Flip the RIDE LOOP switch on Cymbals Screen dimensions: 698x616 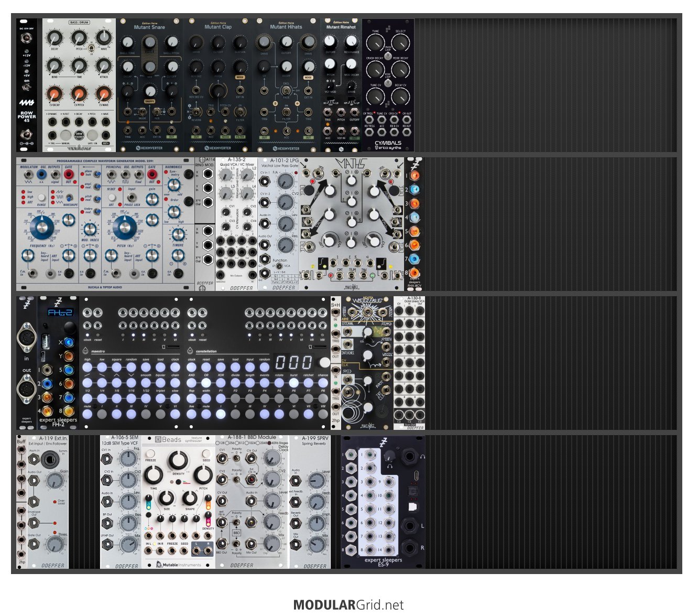click(x=388, y=82)
